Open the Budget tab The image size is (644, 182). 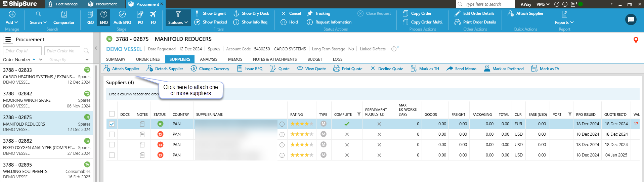[x=314, y=59]
